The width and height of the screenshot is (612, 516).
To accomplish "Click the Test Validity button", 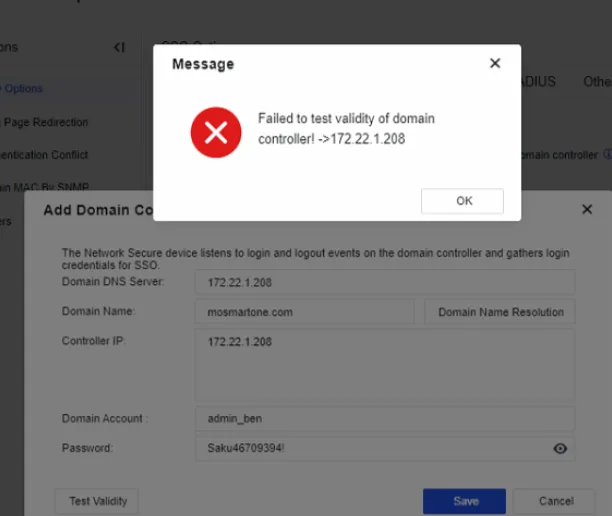I will (97, 501).
